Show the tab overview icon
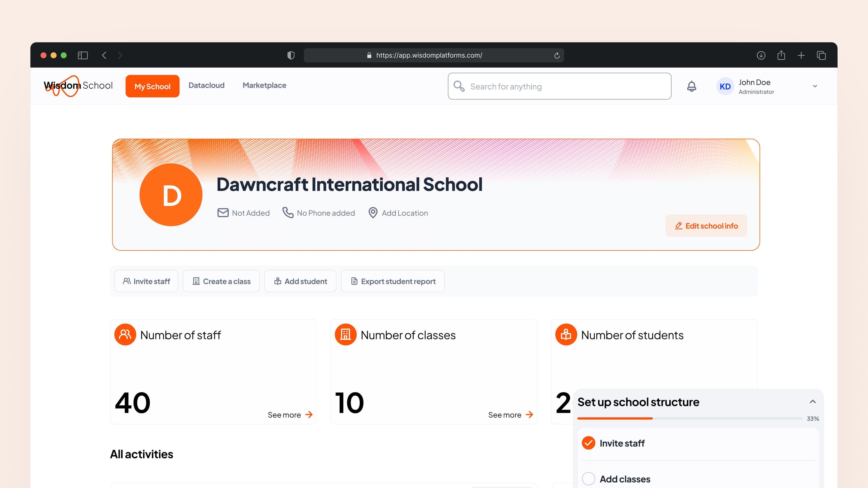This screenshot has width=868, height=488. tap(821, 55)
